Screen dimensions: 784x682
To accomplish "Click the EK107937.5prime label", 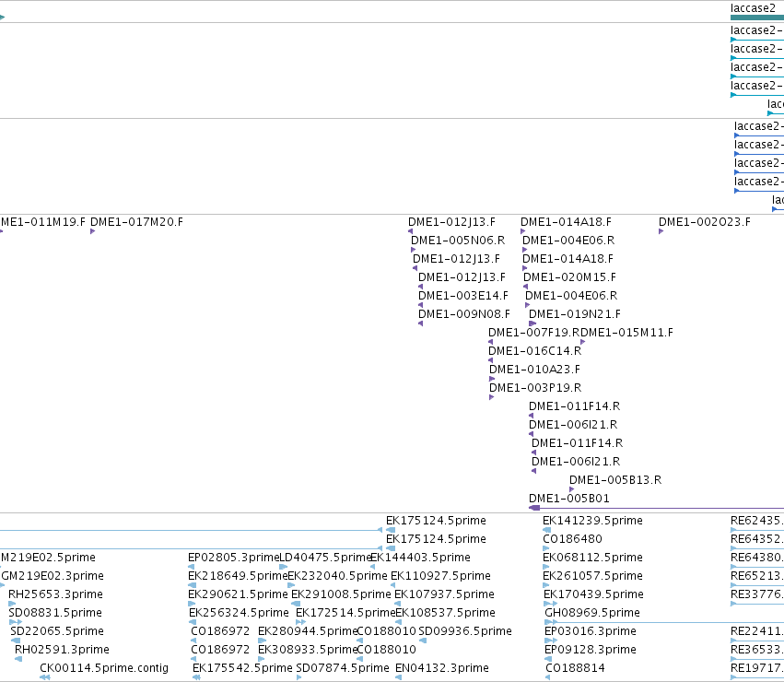I will pos(444,594).
